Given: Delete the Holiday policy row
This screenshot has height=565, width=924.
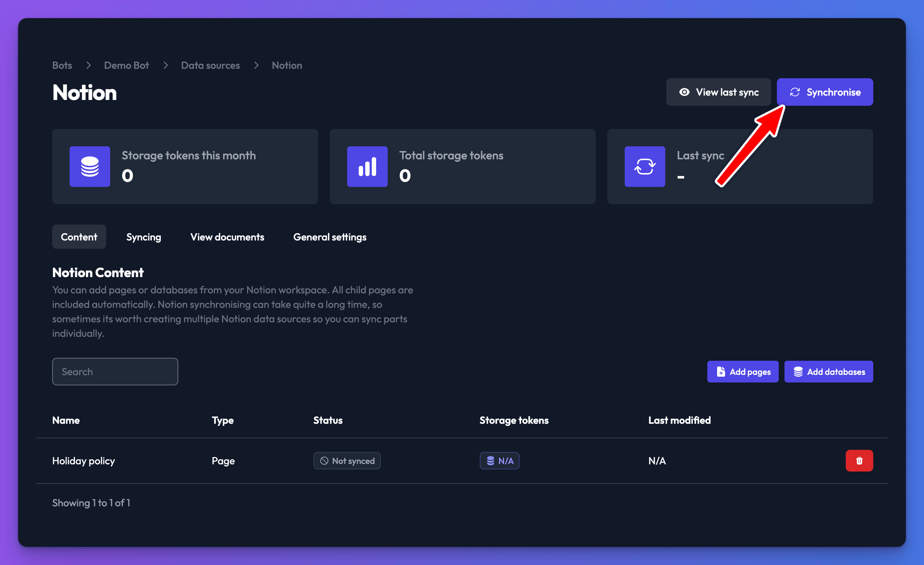Looking at the screenshot, I should pyautogui.click(x=859, y=460).
